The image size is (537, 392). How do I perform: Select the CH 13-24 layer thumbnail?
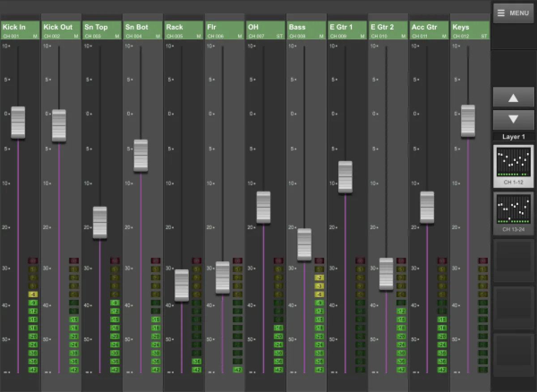point(513,213)
